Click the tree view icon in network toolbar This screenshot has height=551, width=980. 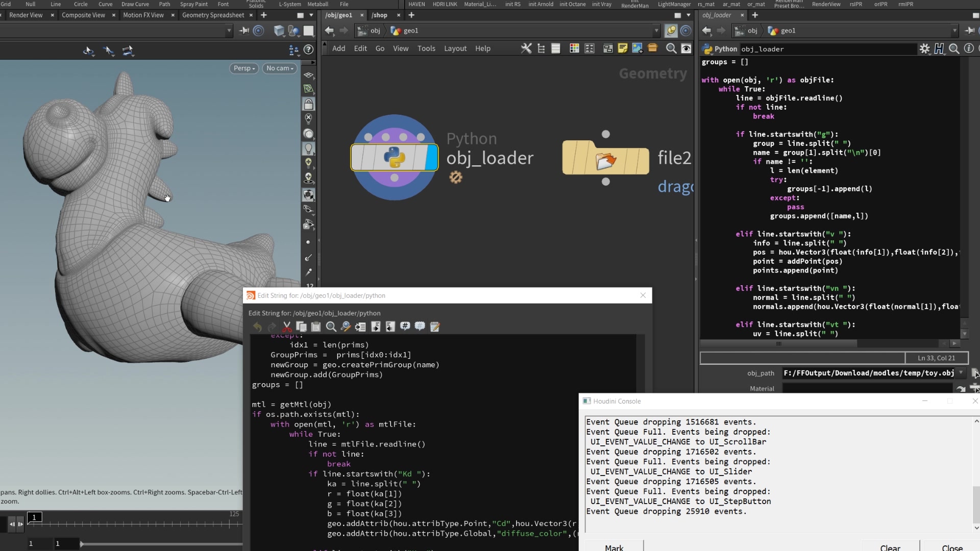[x=542, y=48]
